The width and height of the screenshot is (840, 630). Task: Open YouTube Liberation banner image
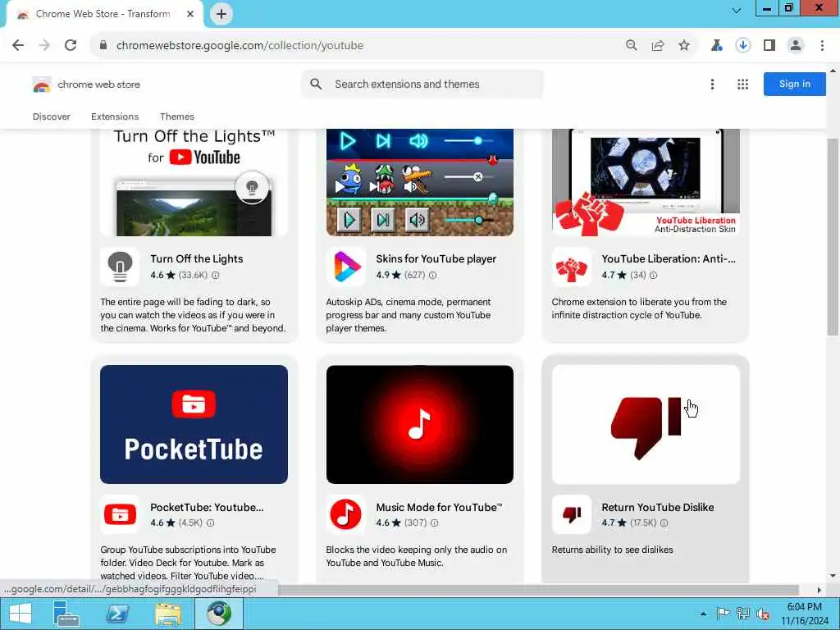click(x=646, y=182)
